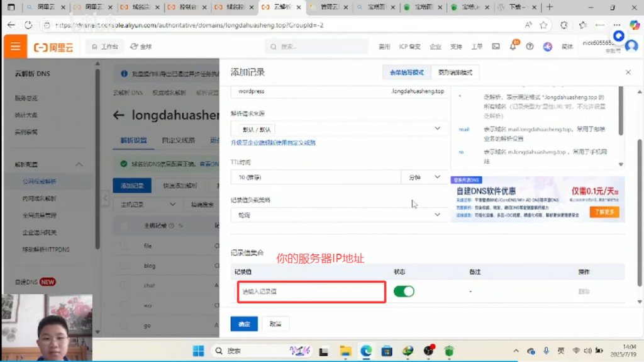This screenshot has height=362, width=644.
Task: Open the help question-mark icon
Action: (530, 47)
